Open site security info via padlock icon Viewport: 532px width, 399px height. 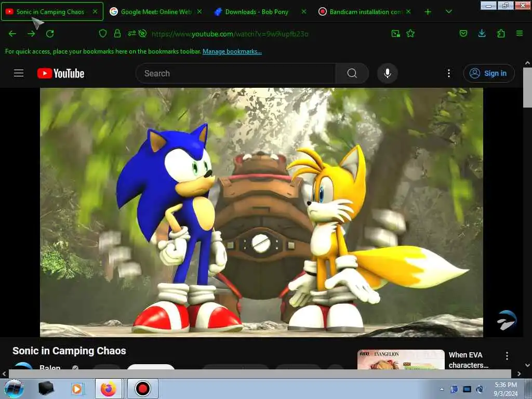click(x=117, y=33)
